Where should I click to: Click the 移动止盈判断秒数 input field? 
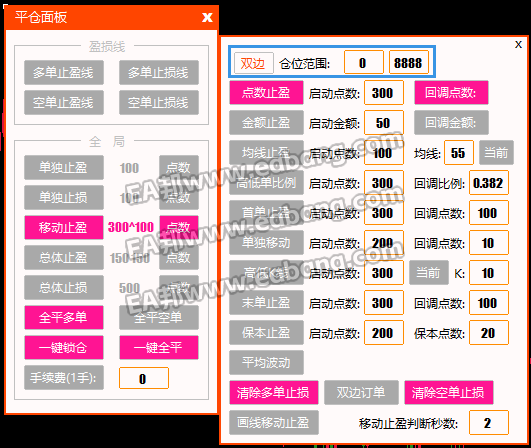489,423
